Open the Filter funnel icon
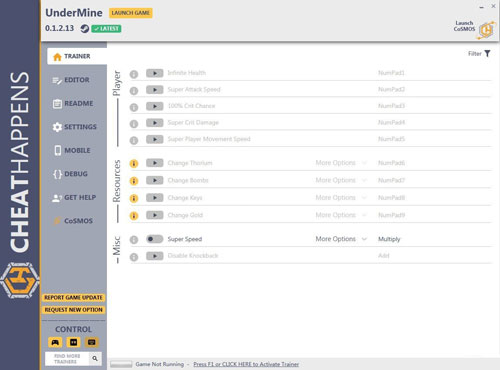The image size is (500, 370). [x=487, y=53]
